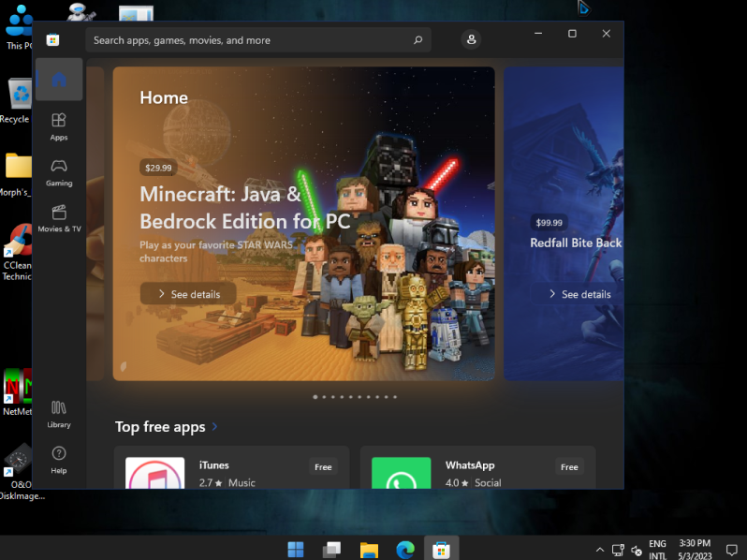Click the Minecraft Star Wars banner image
The image size is (747, 560).
(x=303, y=224)
